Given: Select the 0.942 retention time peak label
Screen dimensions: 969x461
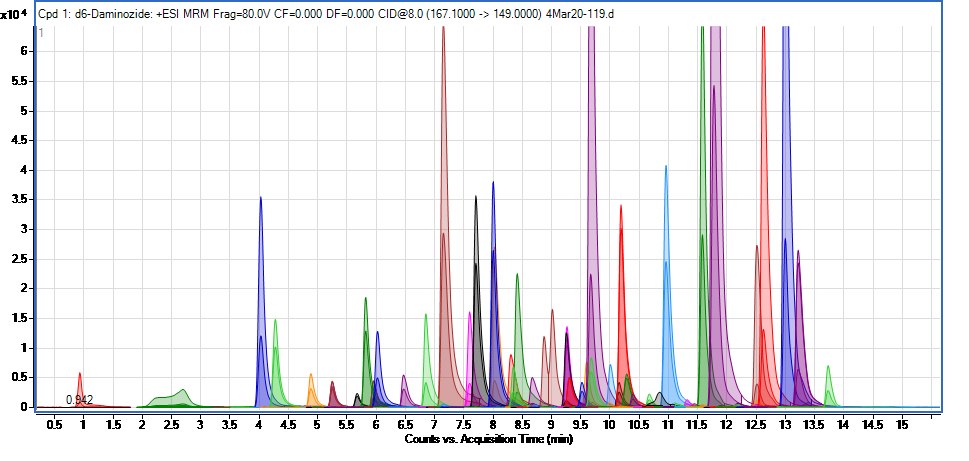Looking at the screenshot, I should coord(79,400).
